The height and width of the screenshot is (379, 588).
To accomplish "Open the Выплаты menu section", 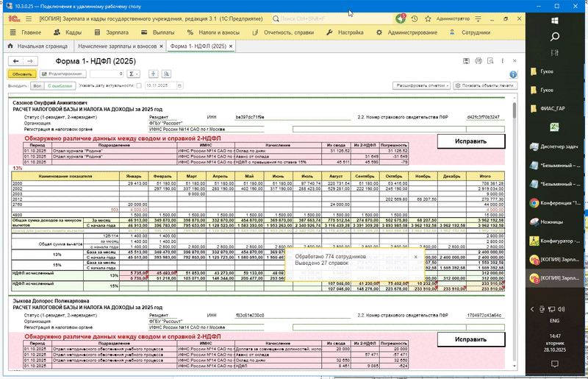I will [158, 32].
